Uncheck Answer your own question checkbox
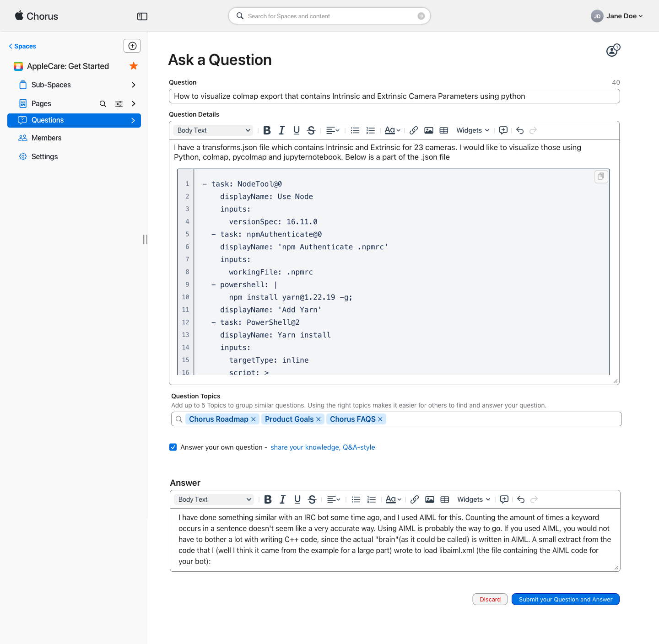Screen dimensions: 659x644 [173, 447]
